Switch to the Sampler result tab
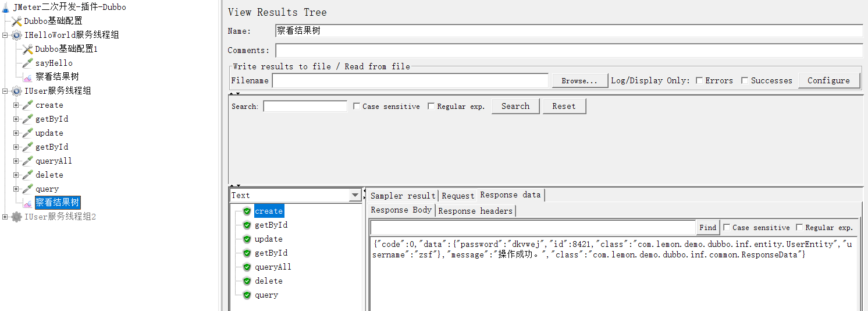Screen dimensions: 868x311 403,196
